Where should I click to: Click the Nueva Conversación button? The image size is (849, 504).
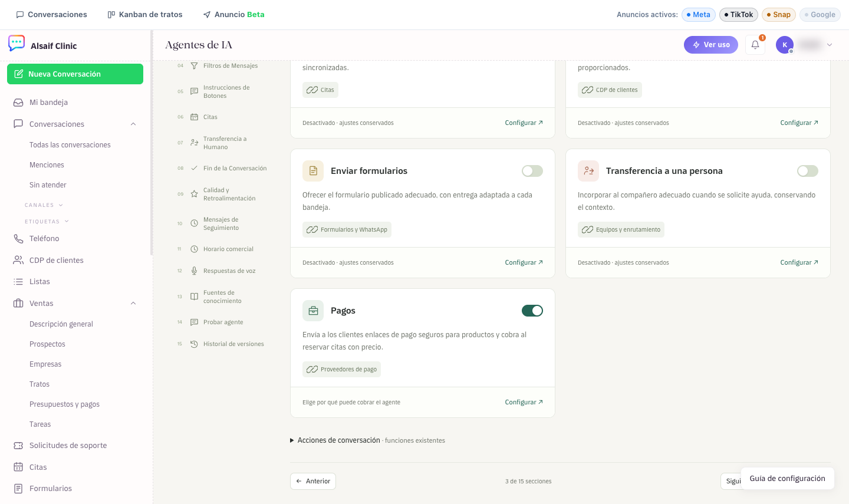click(x=75, y=74)
